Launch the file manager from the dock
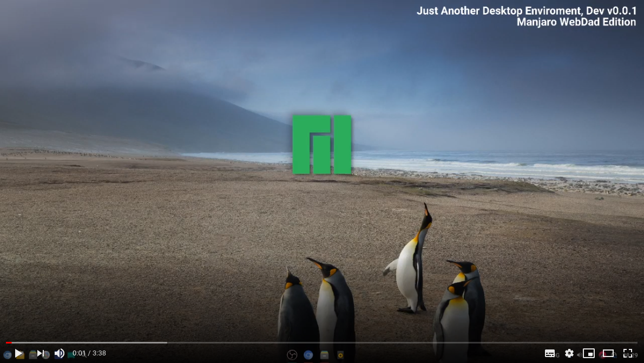Image resolution: width=644 pixels, height=363 pixels. tap(324, 355)
